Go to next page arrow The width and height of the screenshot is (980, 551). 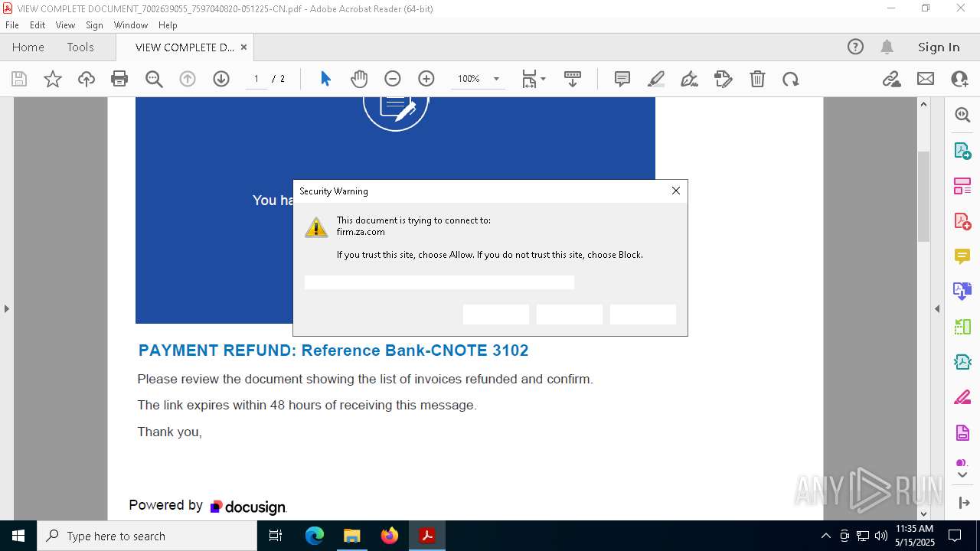pos(221,79)
